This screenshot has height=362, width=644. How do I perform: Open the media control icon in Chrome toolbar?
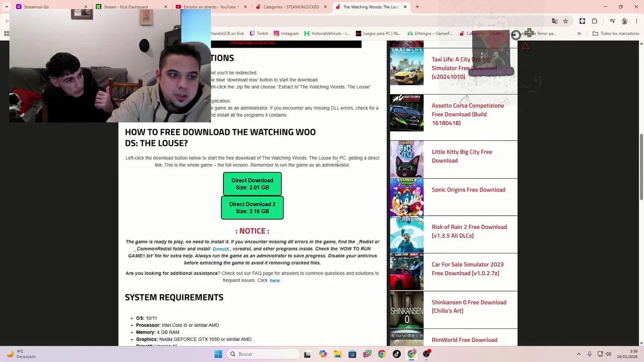[x=612, y=21]
